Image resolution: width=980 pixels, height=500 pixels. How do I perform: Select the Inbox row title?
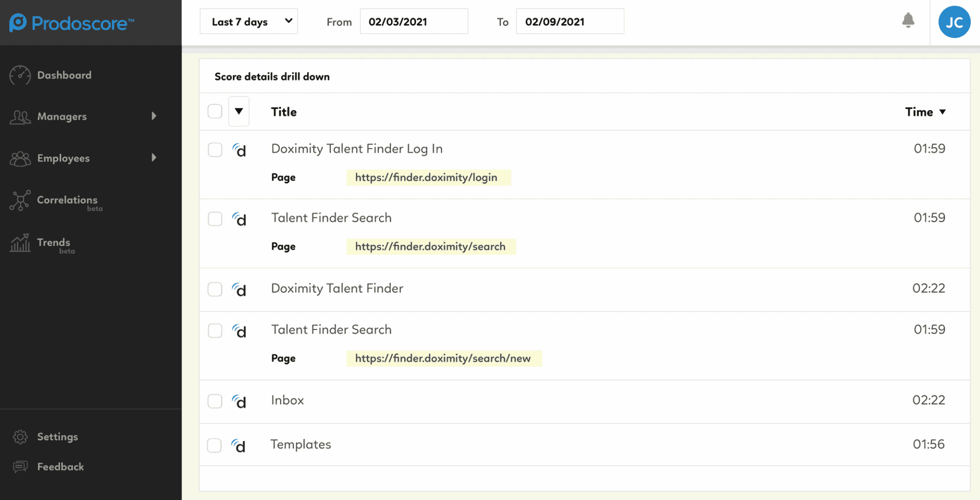click(x=287, y=400)
